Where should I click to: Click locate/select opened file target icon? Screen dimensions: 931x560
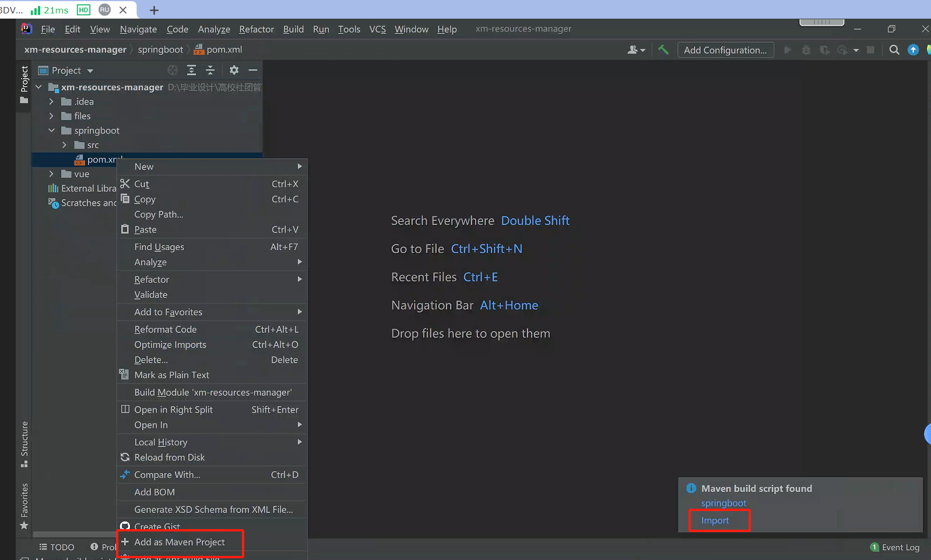(x=173, y=70)
